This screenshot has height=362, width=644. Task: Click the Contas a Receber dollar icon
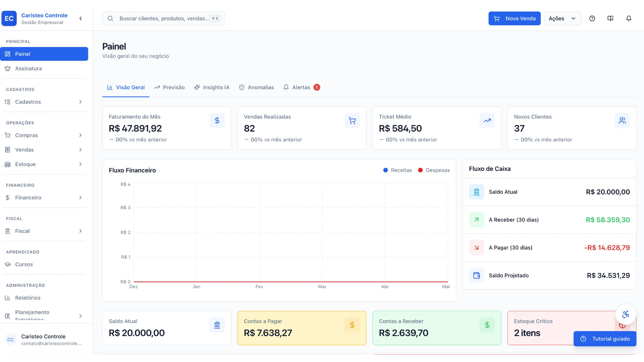[487, 325]
